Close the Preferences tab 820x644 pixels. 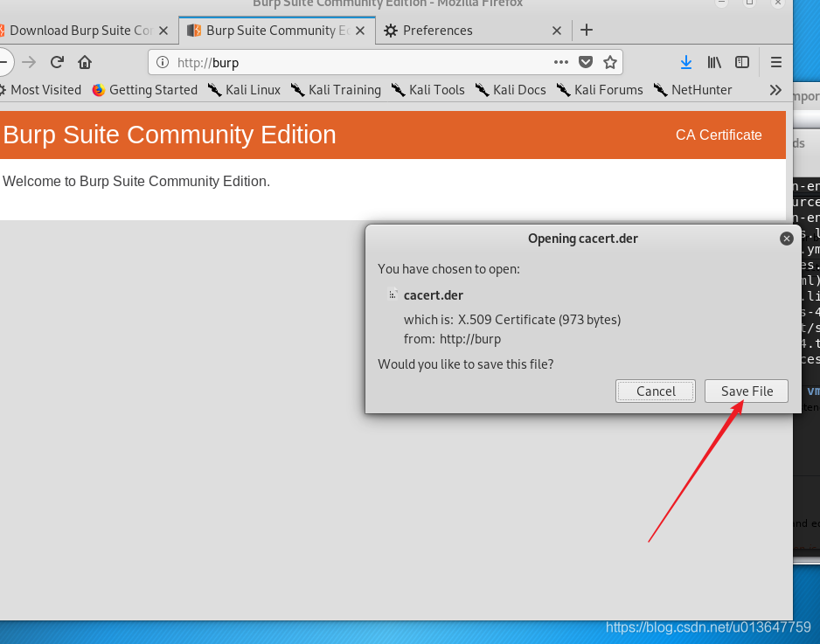[557, 31]
